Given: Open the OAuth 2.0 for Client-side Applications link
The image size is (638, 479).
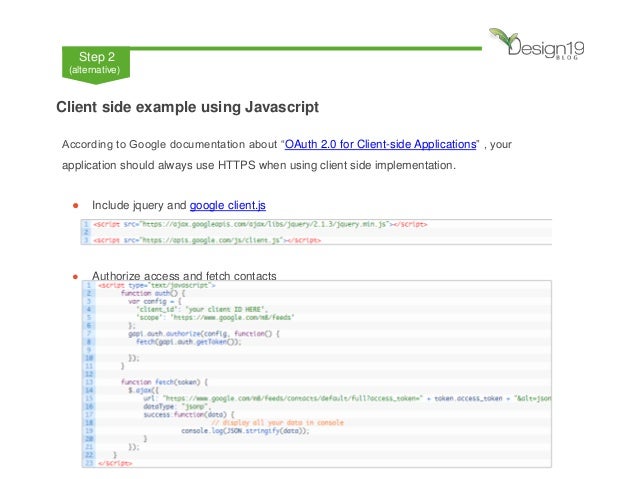Looking at the screenshot, I should [380, 144].
